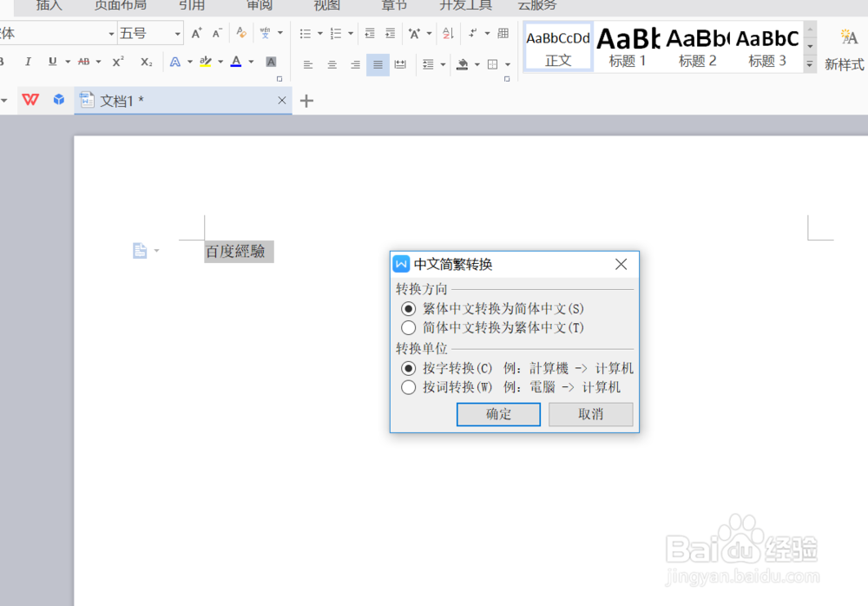Viewport: 868px width, 606px height.
Task: Expand the line spacing arrow
Action: 443,65
